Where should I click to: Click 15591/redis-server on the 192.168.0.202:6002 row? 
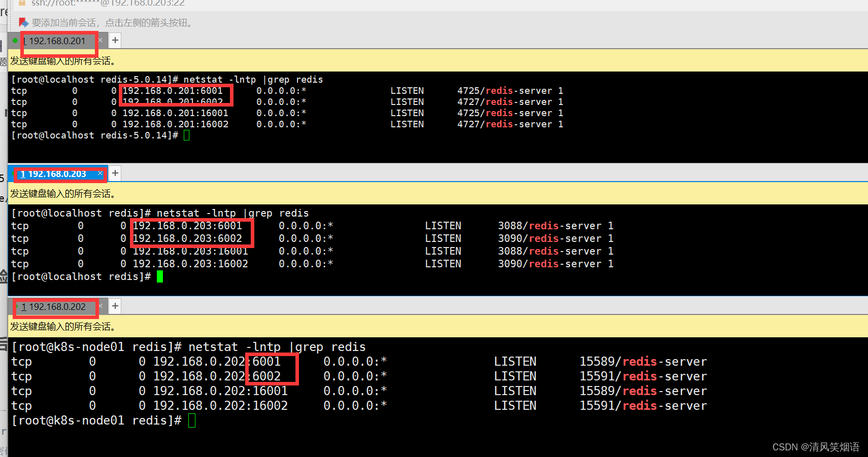coord(643,376)
